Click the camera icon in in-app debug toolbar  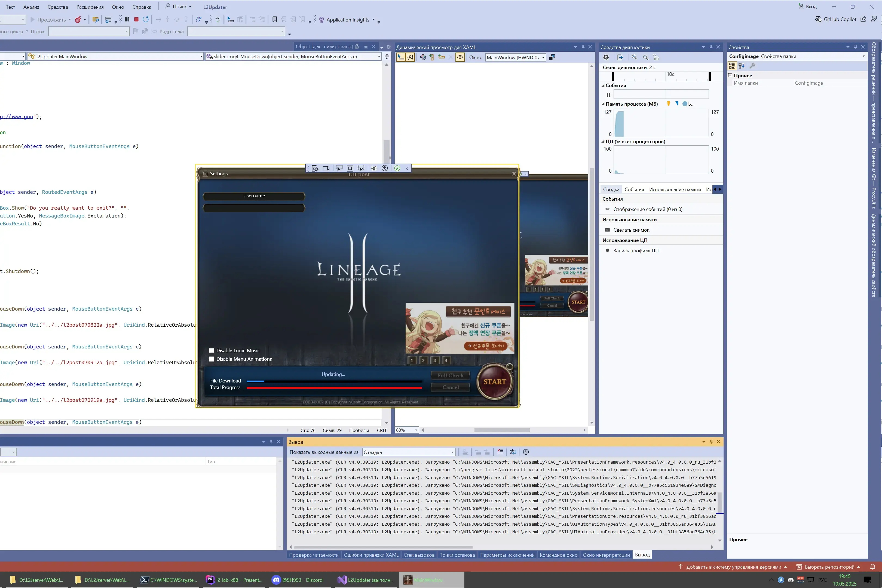326,169
